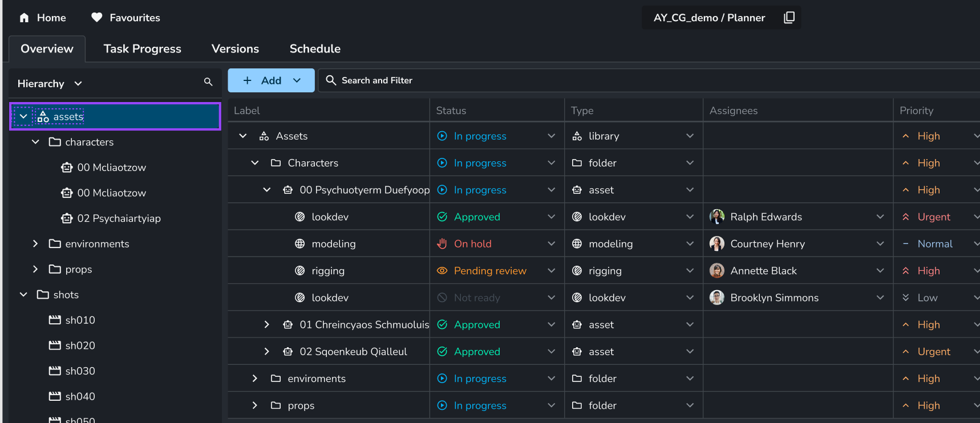Open status dropdown for the rigging task

(x=551, y=271)
